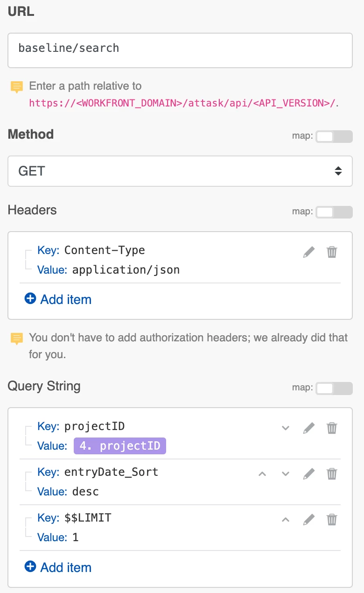This screenshot has width=364, height=593.
Task: Toggle the map switch for Method
Action: click(x=334, y=136)
